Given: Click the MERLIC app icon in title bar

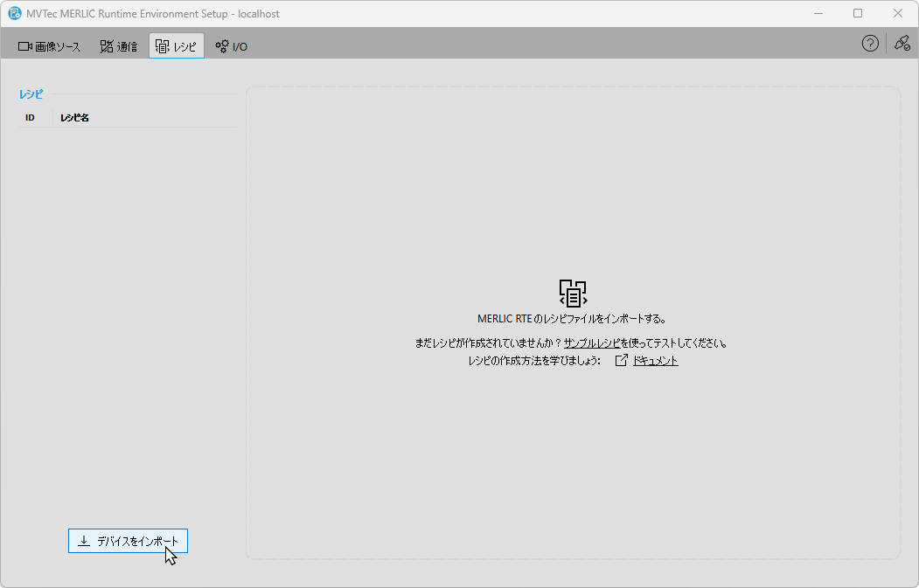Looking at the screenshot, I should (x=14, y=14).
